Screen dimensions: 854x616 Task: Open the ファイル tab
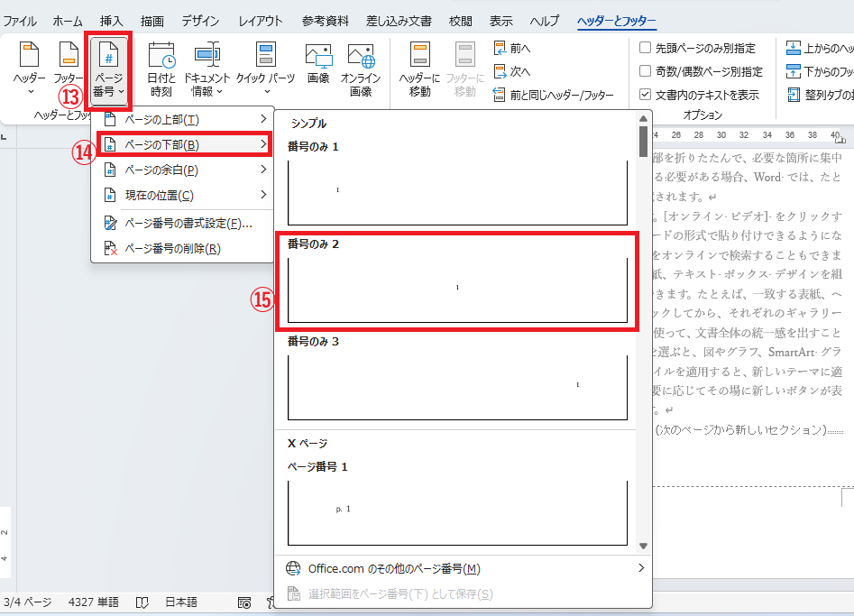pyautogui.click(x=20, y=22)
